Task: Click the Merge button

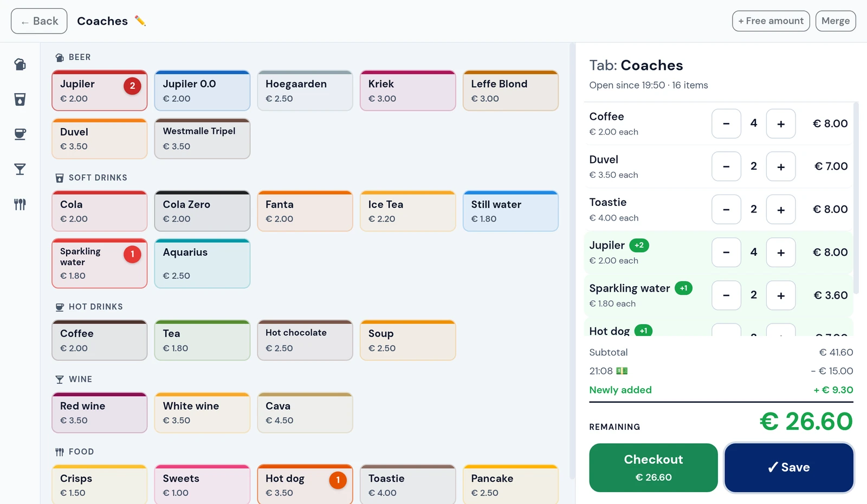Action: [836, 21]
